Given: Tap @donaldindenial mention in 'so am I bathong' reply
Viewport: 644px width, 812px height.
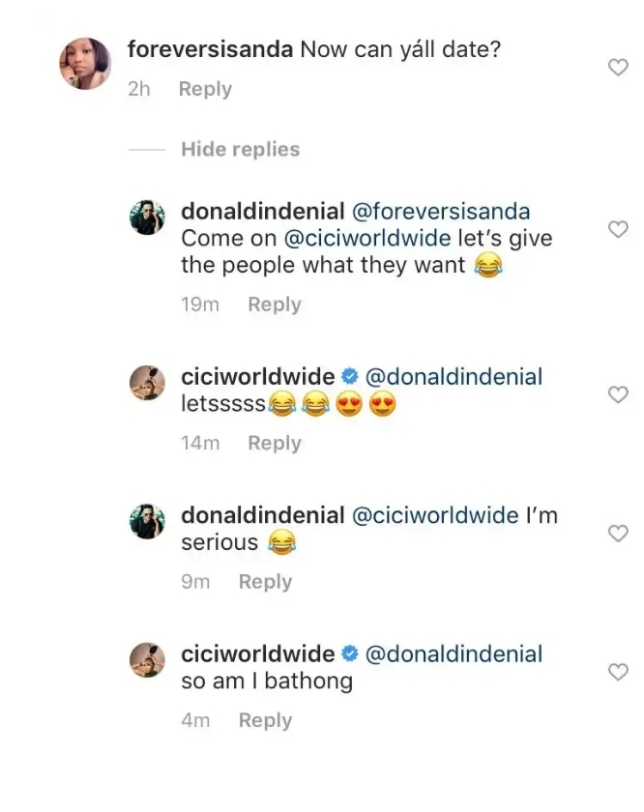Looking at the screenshot, I should [x=453, y=654].
